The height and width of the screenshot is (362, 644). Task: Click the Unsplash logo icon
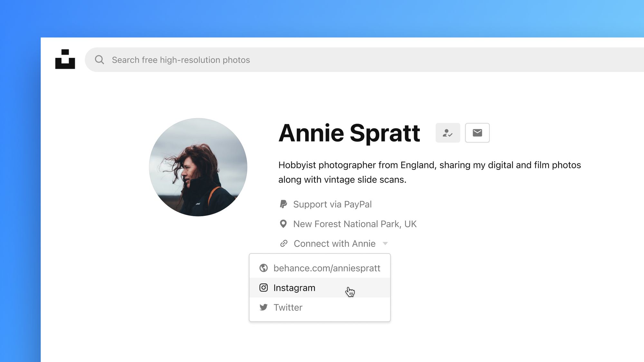click(65, 59)
